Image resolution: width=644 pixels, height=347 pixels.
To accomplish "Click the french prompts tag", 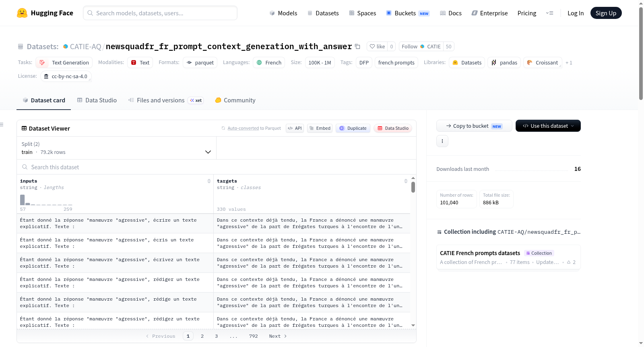I will click(x=396, y=62).
